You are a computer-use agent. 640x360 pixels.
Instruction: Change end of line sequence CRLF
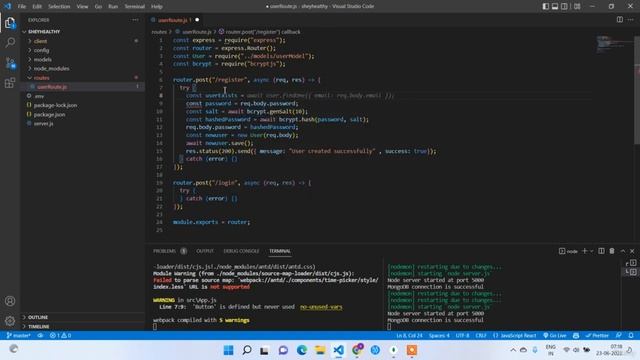point(481,336)
